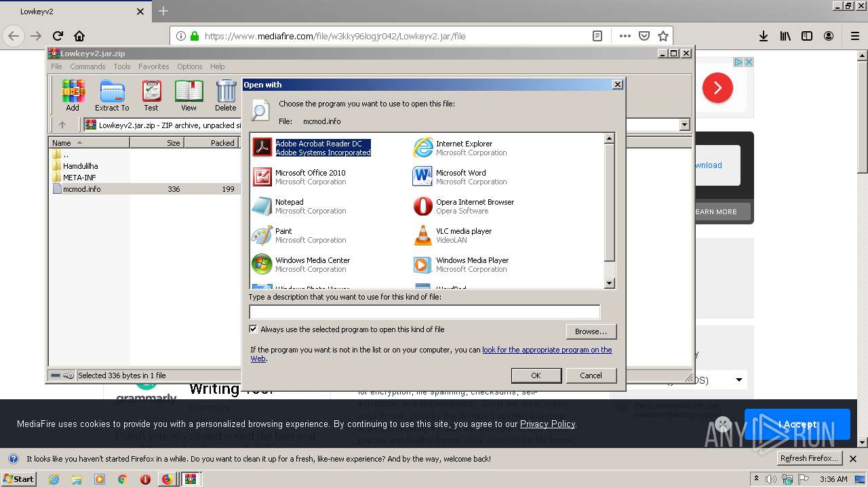Open the WinRAR Options menu
This screenshot has width=868, height=488.
(x=190, y=66)
